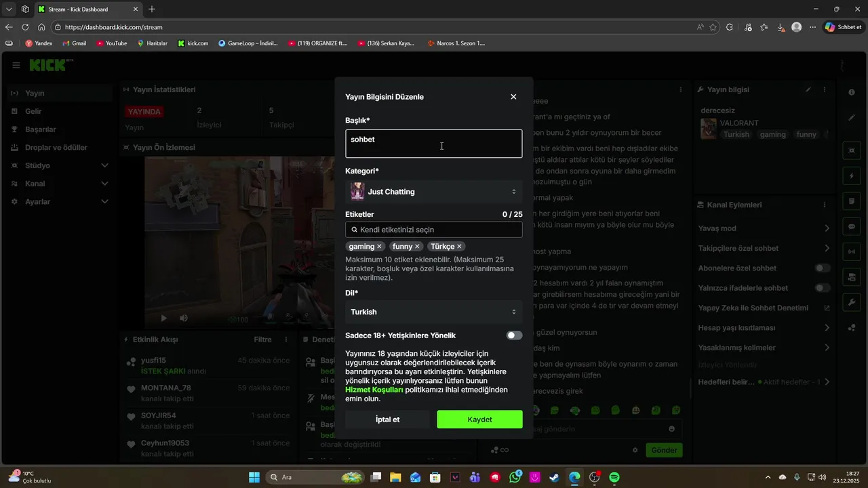This screenshot has height=488, width=868.
Task: Open Yavaş mod channel action
Action: click(x=764, y=228)
